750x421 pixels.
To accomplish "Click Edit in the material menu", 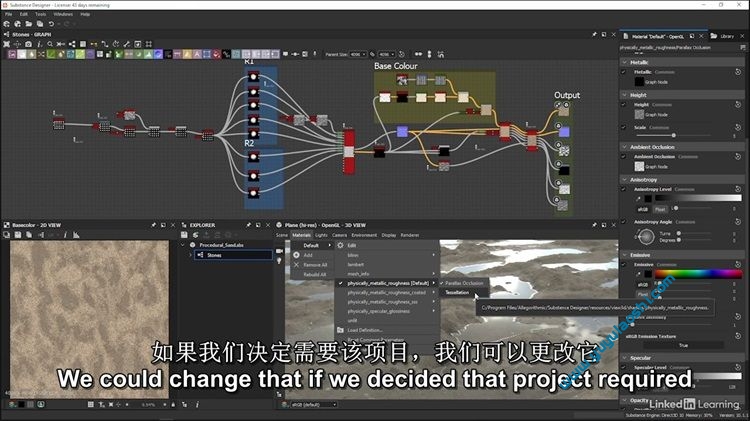I will coord(352,245).
